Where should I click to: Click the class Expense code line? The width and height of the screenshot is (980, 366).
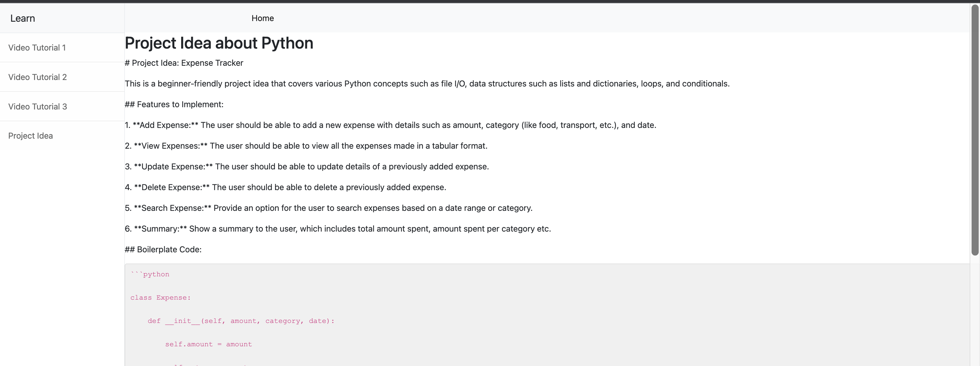coord(160,298)
